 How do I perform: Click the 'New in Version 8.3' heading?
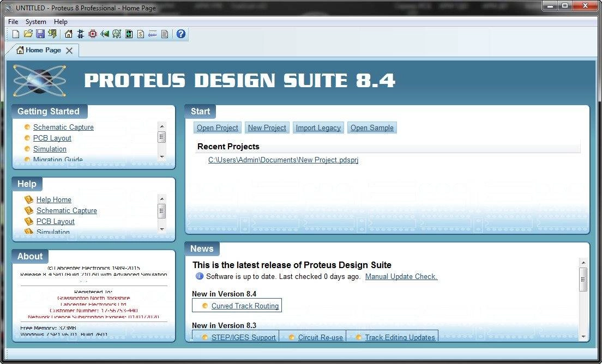tap(224, 325)
